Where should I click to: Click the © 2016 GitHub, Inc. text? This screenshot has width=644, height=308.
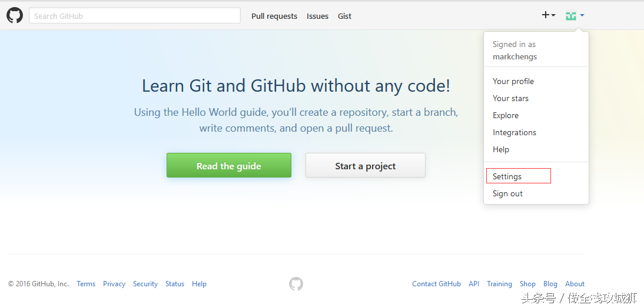coord(39,284)
